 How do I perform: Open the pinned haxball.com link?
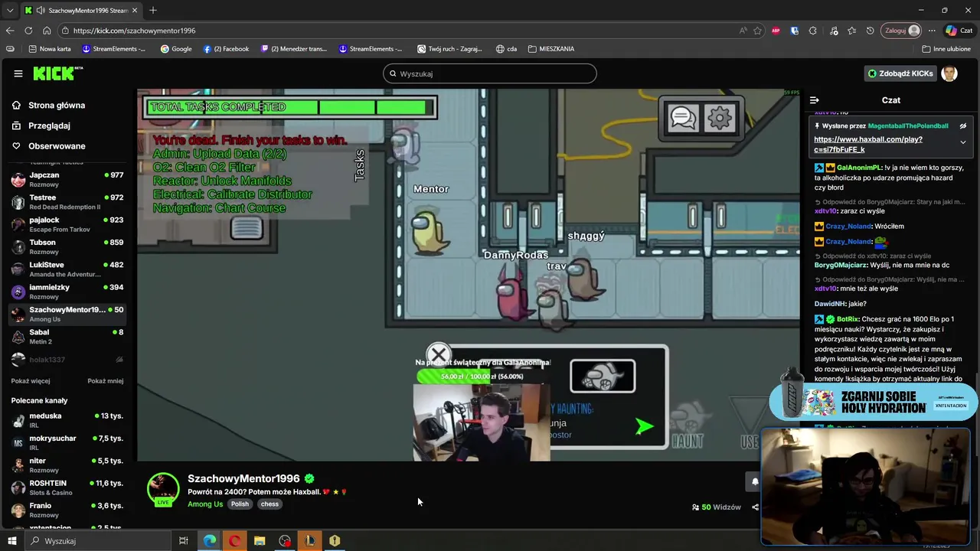click(x=867, y=145)
